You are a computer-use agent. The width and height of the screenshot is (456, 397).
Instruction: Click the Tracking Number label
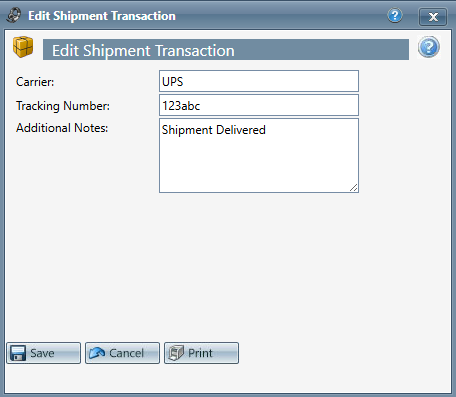63,106
